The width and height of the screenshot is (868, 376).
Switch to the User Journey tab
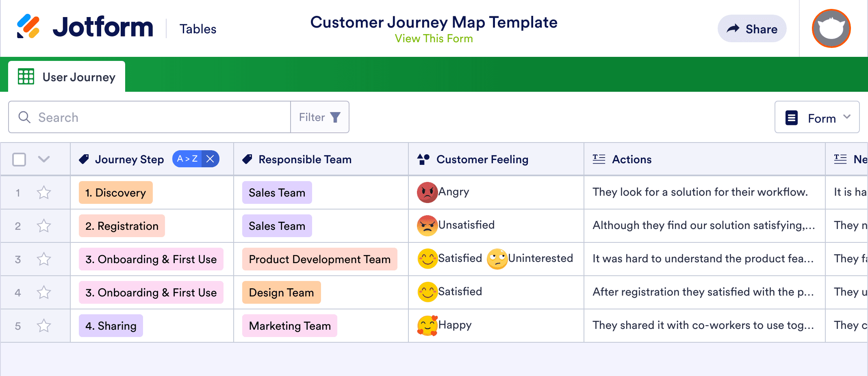tap(78, 77)
